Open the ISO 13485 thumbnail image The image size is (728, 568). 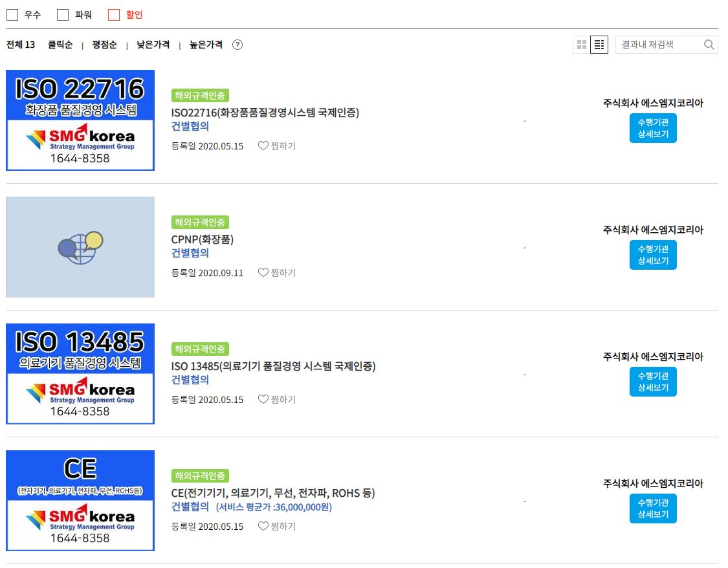pyautogui.click(x=80, y=374)
